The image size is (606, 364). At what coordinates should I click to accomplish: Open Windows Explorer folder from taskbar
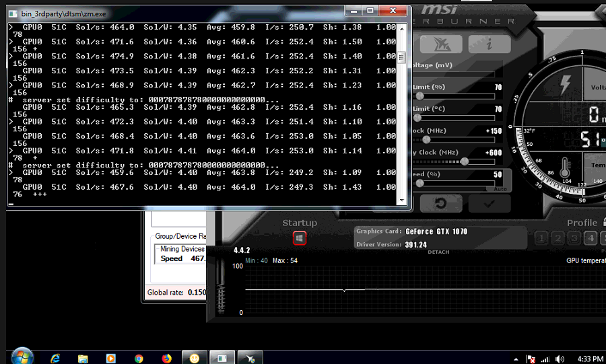[83, 359]
